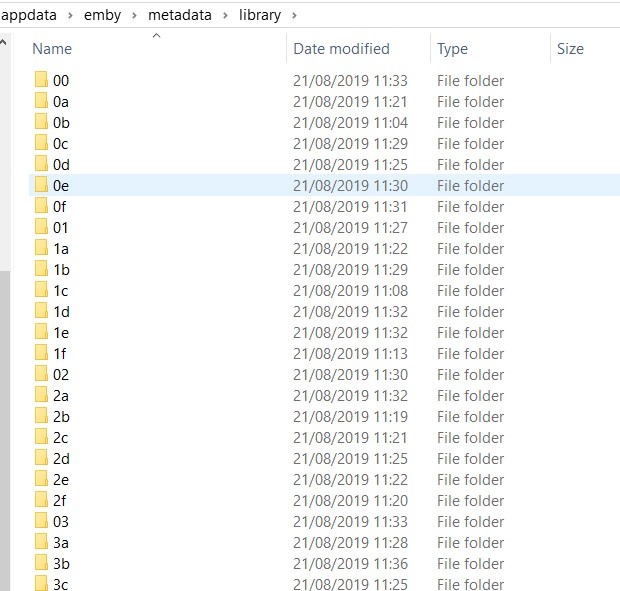
Task: Click the folder icon for 02
Action: point(41,373)
